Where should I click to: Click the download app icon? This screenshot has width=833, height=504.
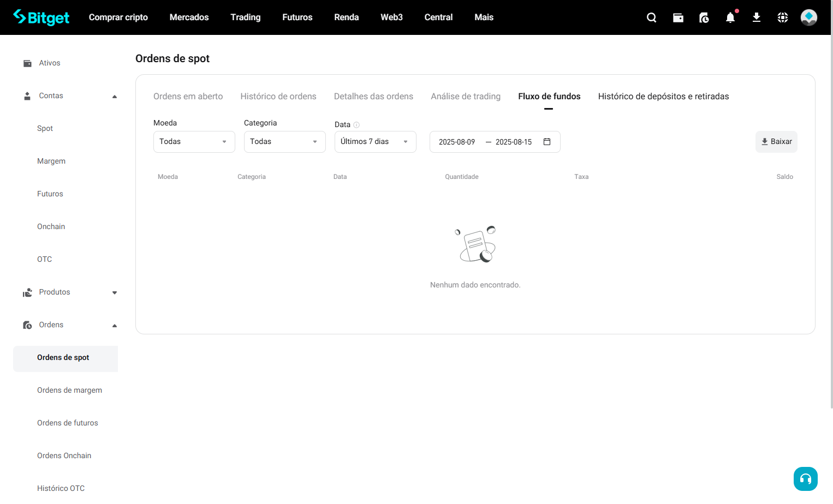tap(757, 17)
